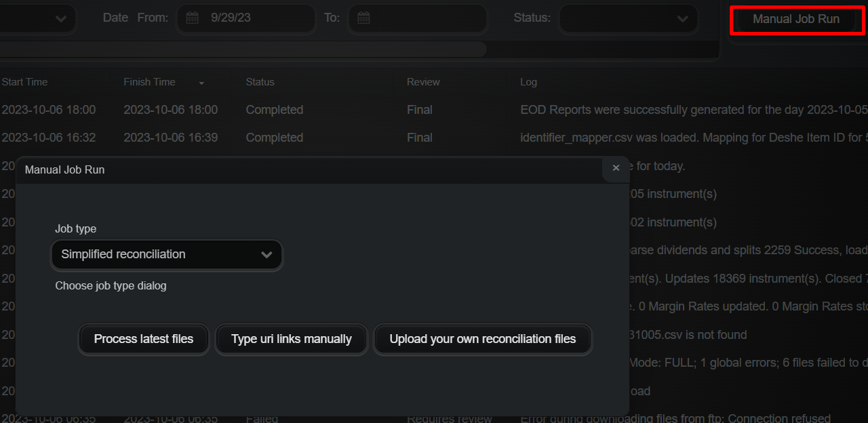
Task: Click Upload your own reconciliation files
Action: click(482, 339)
